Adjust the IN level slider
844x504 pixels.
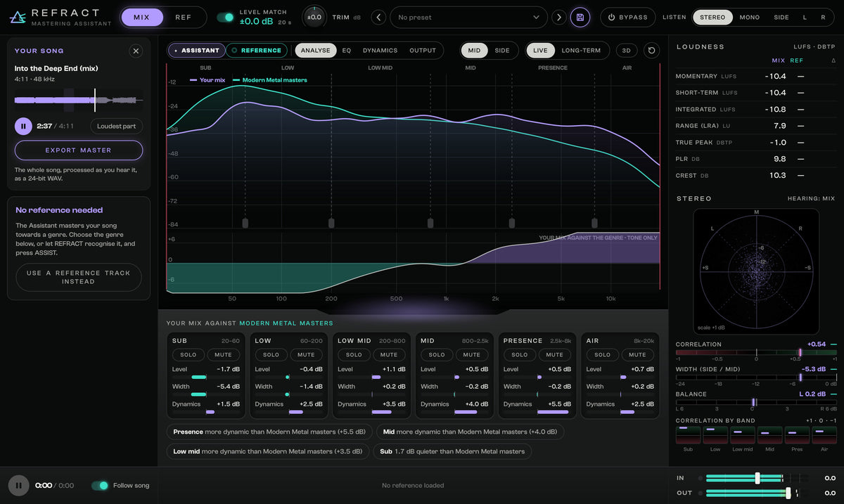pos(757,478)
